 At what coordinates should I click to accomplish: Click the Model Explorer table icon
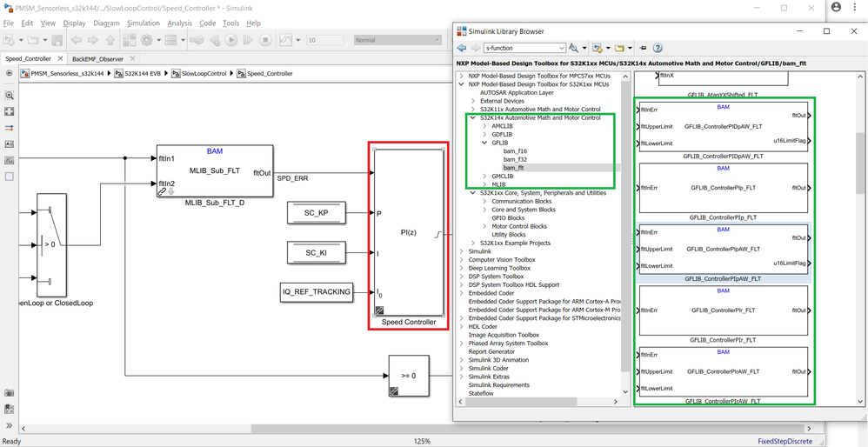[x=171, y=40]
